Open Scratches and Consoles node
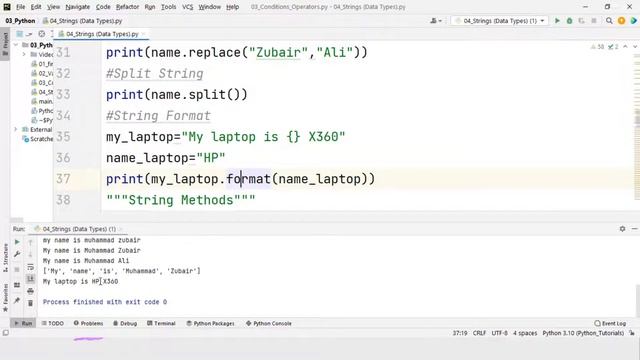This screenshot has width=640, height=360. (x=38, y=139)
